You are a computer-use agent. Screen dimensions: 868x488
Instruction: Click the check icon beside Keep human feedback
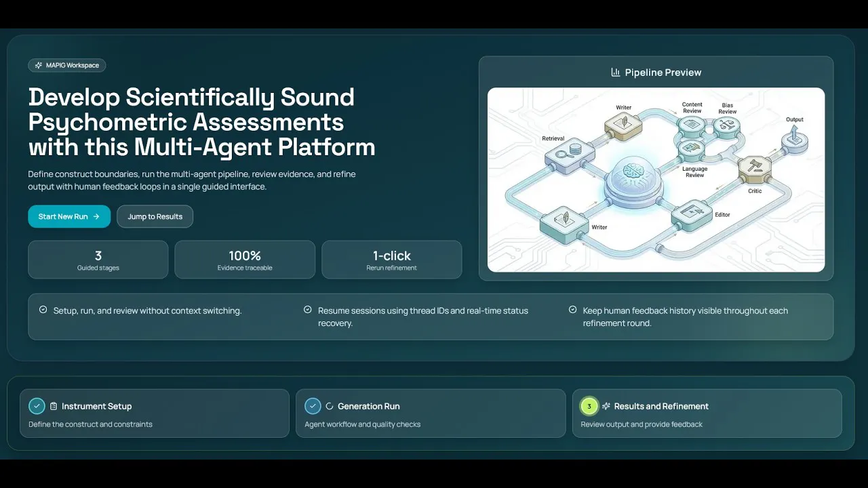click(573, 310)
